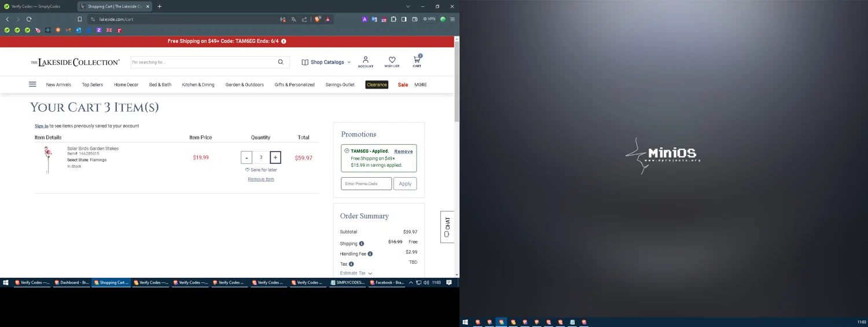Click the Tax info icon
This screenshot has height=327, width=868.
(351, 264)
